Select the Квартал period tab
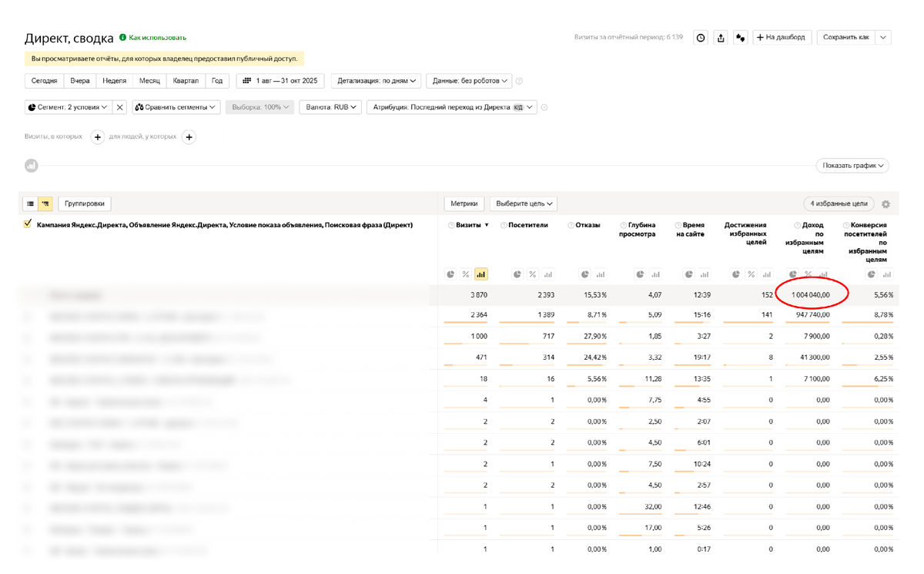 coord(186,80)
